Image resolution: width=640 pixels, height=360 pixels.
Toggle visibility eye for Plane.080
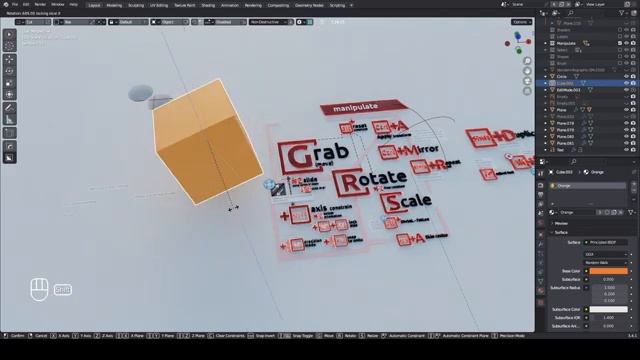pyautogui.click(x=627, y=137)
